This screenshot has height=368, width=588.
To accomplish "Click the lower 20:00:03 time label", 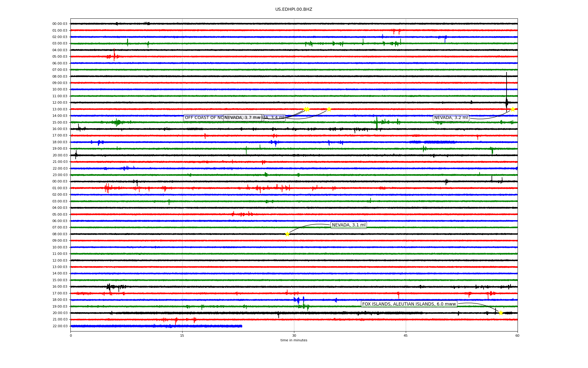I will tap(60, 313).
